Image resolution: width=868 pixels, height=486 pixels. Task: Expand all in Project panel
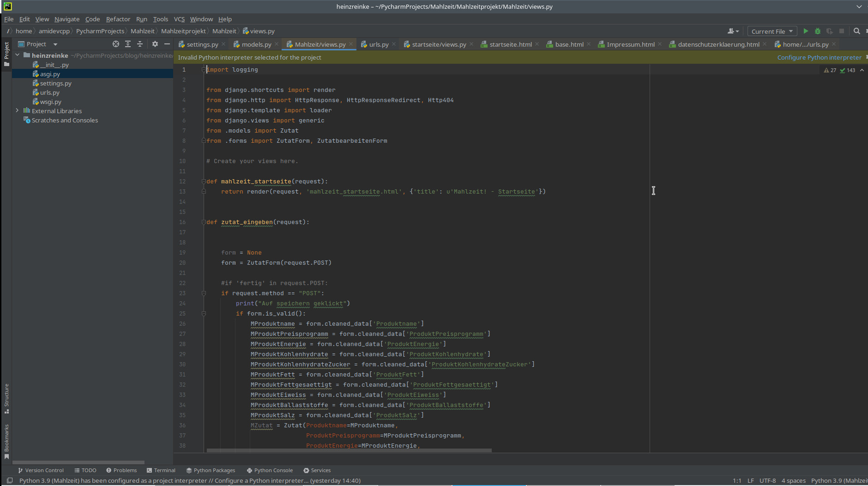pyautogui.click(x=128, y=44)
